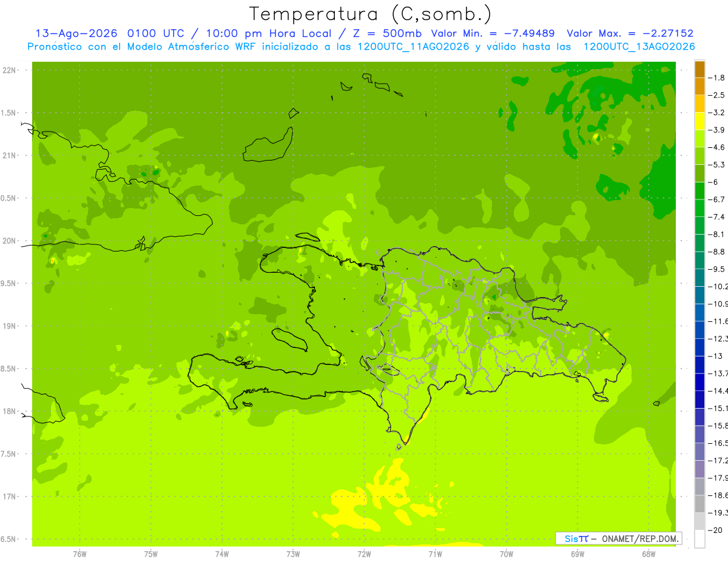
Task: Click the '-6.7' colorbar value
Action: pyautogui.click(x=718, y=199)
